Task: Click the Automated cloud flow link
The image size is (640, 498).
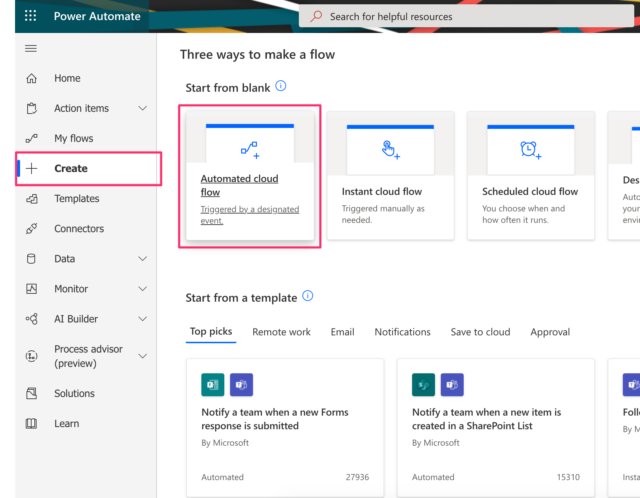Action: (240, 185)
